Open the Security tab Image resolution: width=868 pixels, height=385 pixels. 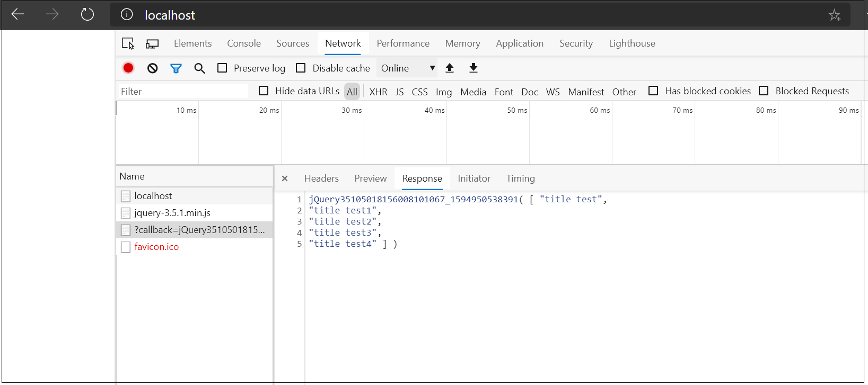(576, 43)
